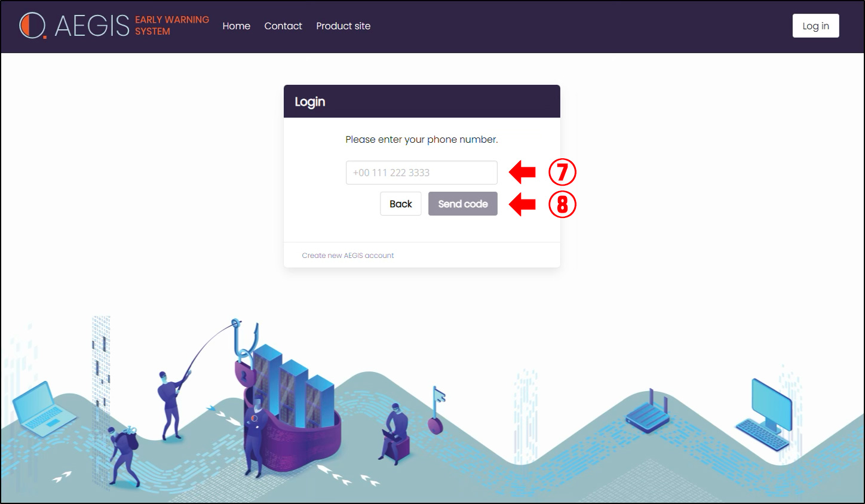
Task: Go to the Product site link
Action: pos(343,26)
